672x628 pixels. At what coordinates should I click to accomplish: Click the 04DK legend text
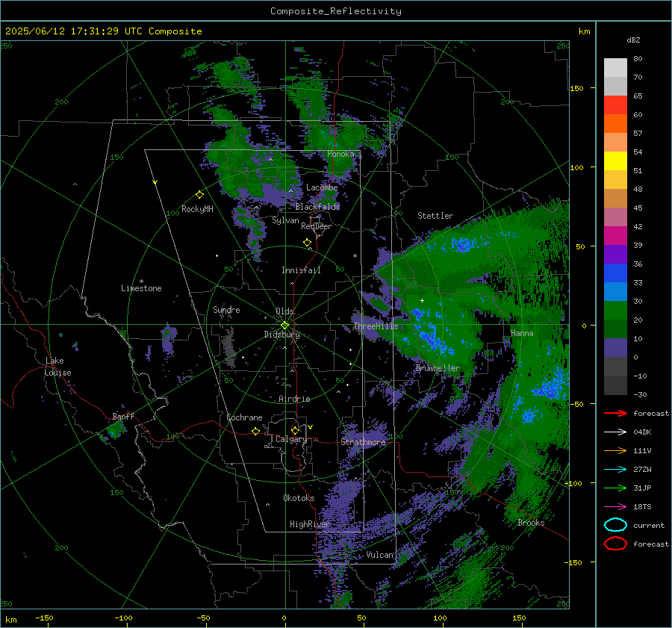coord(642,432)
